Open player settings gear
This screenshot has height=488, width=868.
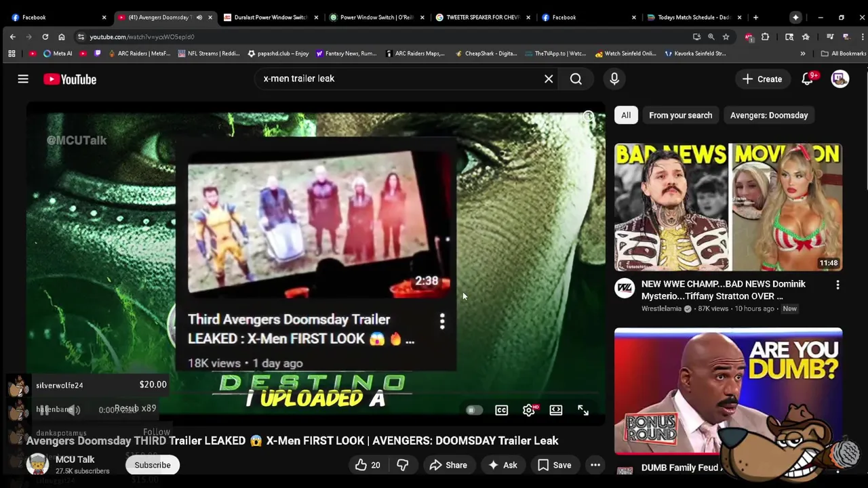[528, 410]
